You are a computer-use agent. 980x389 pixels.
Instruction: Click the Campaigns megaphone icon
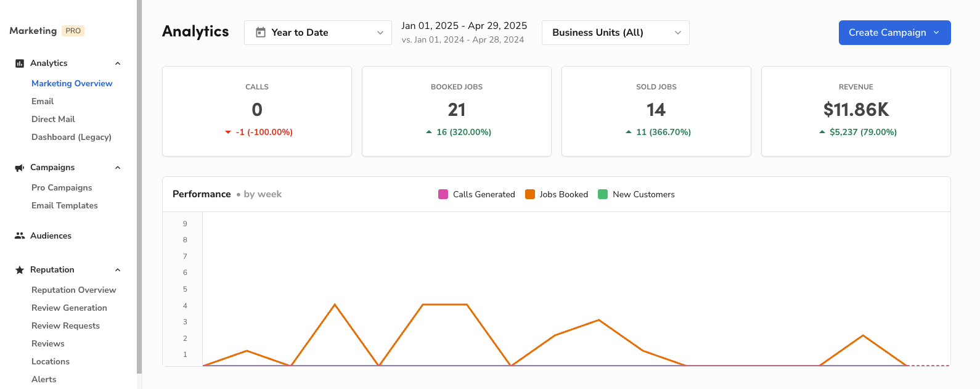(x=20, y=168)
